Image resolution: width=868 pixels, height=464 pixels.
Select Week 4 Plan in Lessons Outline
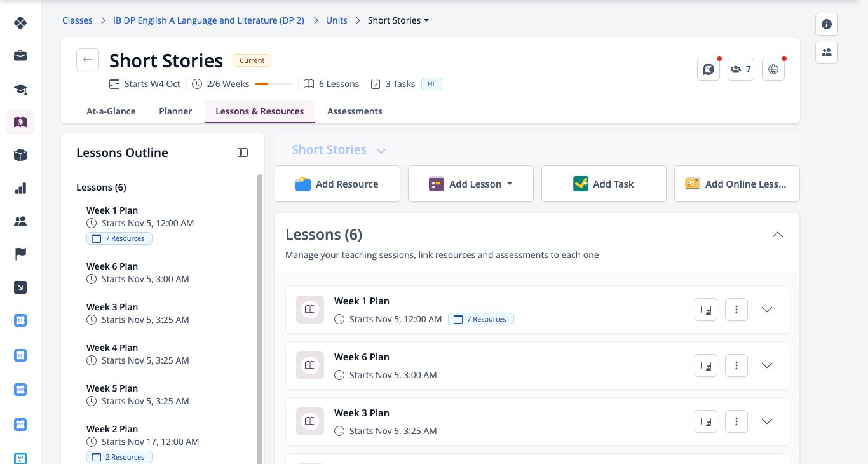point(112,348)
